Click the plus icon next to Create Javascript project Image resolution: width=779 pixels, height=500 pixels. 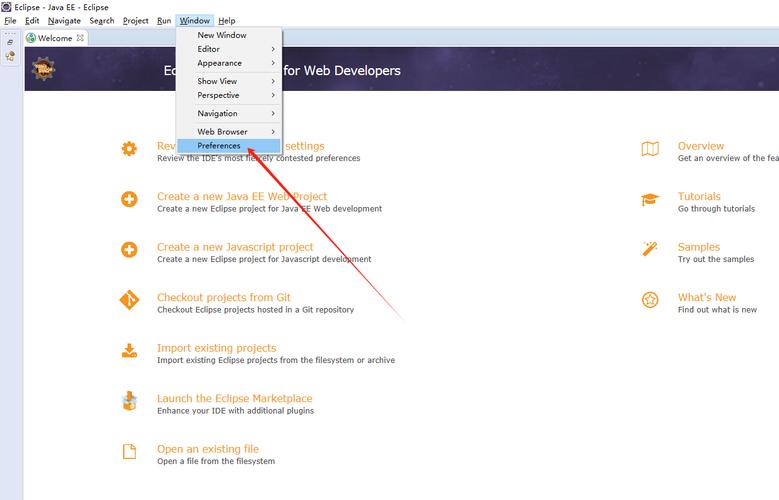129,250
